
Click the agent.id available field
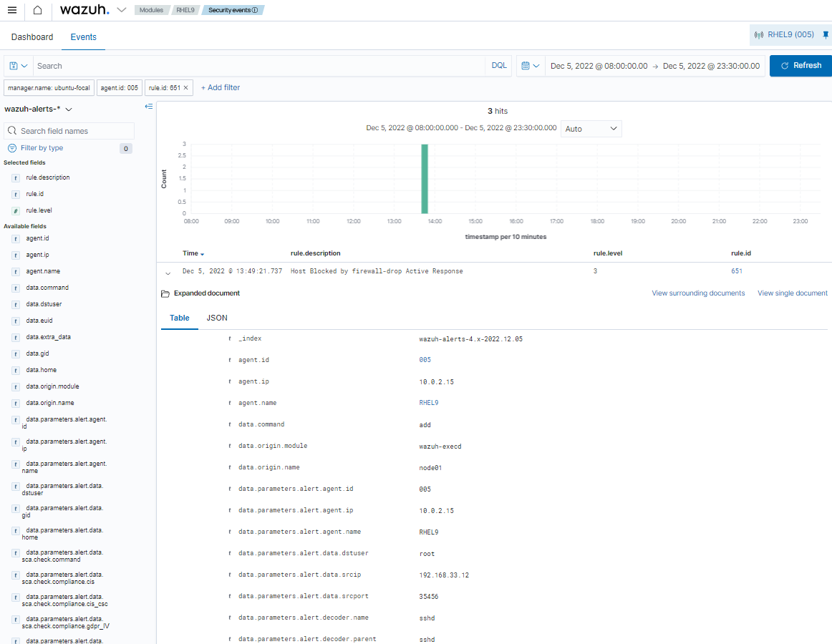coord(37,239)
